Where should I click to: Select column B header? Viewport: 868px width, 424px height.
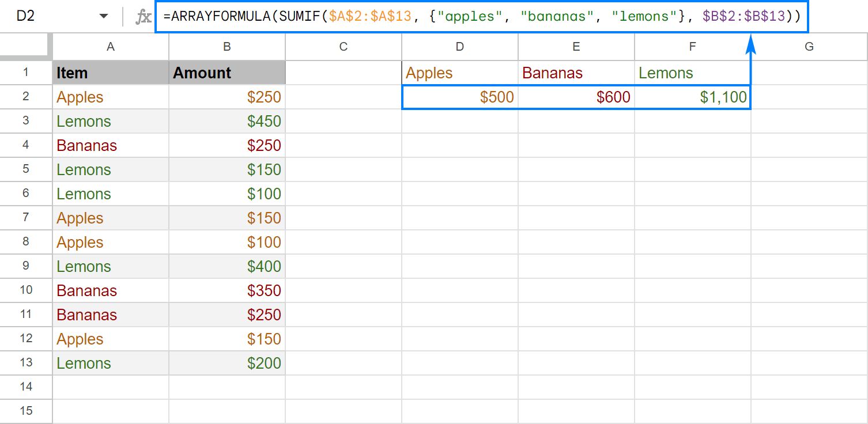[x=227, y=47]
